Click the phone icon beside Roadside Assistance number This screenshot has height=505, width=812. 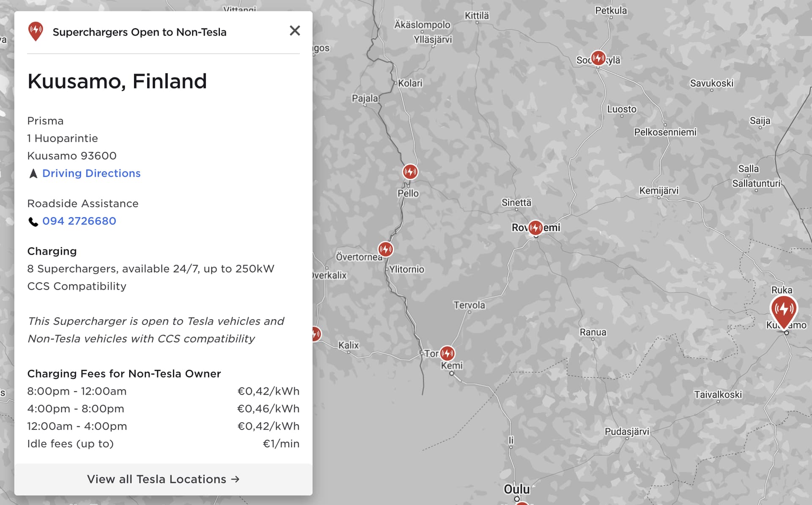(x=33, y=222)
